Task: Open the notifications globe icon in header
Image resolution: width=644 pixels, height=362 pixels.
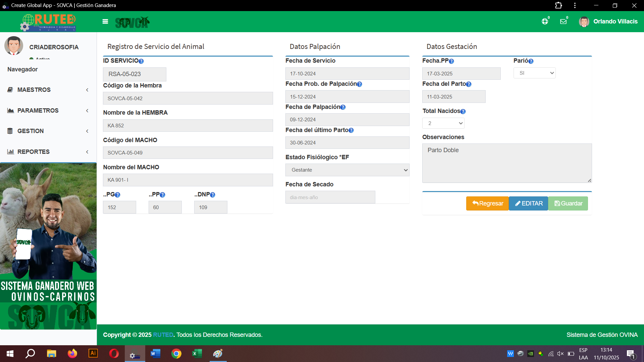Action: point(545,21)
